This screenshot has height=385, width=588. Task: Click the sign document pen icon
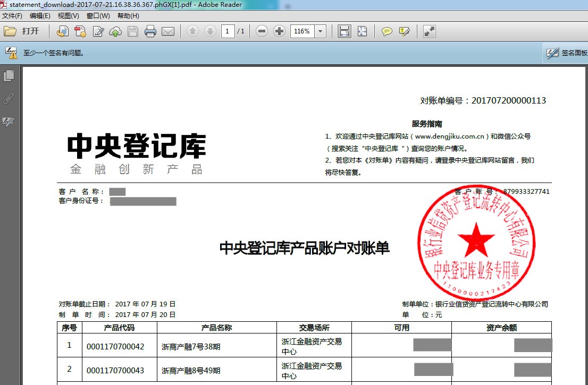point(98,31)
